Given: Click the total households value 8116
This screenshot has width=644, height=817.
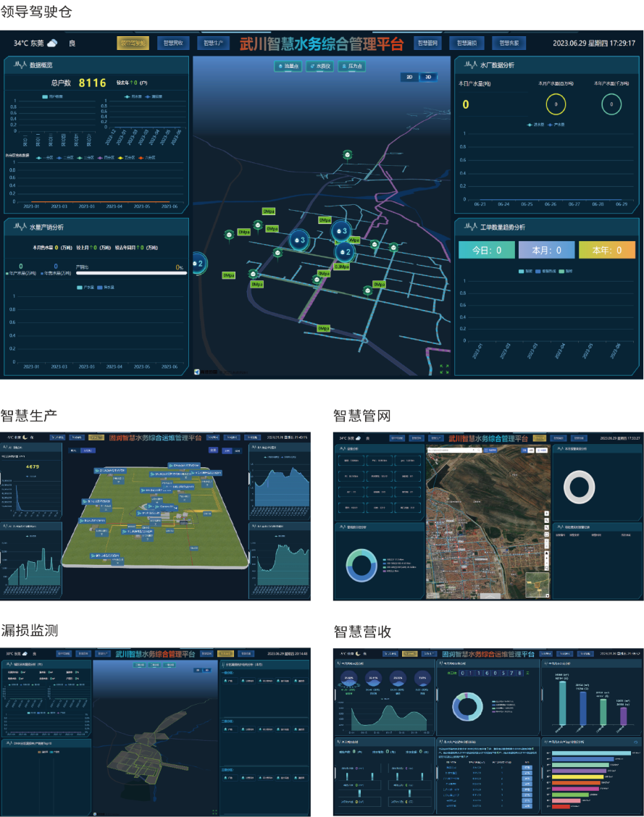Looking at the screenshot, I should tap(92, 83).
